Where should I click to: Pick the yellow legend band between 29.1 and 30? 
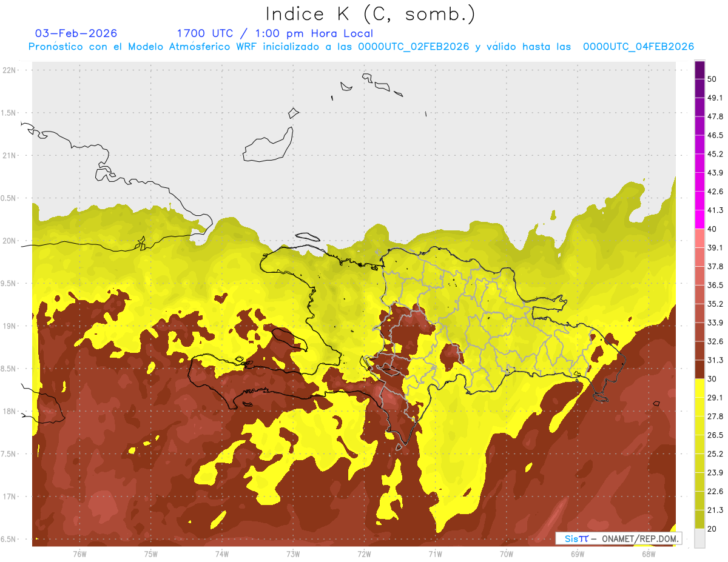pyautogui.click(x=699, y=388)
